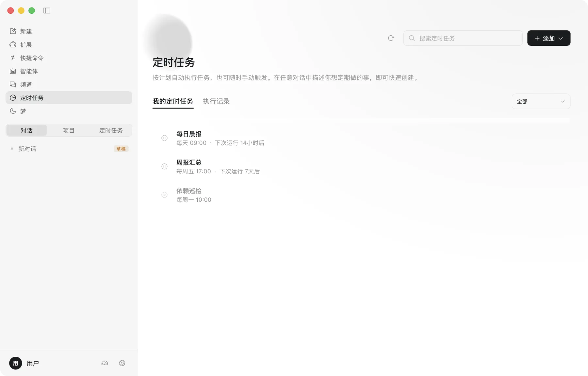The width and height of the screenshot is (588, 376).
Task: Click 下次运行 7天后 text
Action: click(239, 172)
